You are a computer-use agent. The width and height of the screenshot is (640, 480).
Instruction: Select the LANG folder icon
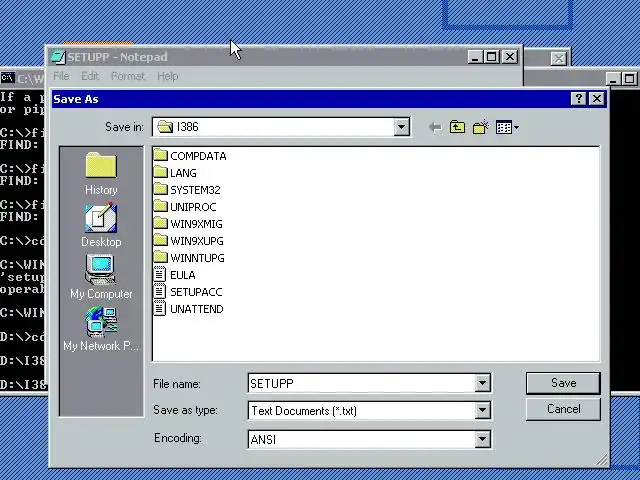(160, 172)
